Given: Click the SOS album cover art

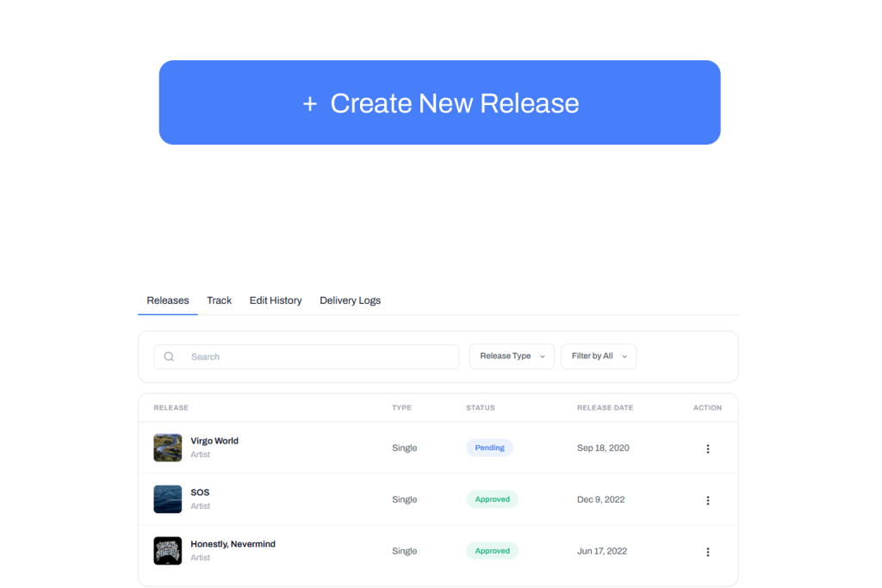Looking at the screenshot, I should click(168, 499).
